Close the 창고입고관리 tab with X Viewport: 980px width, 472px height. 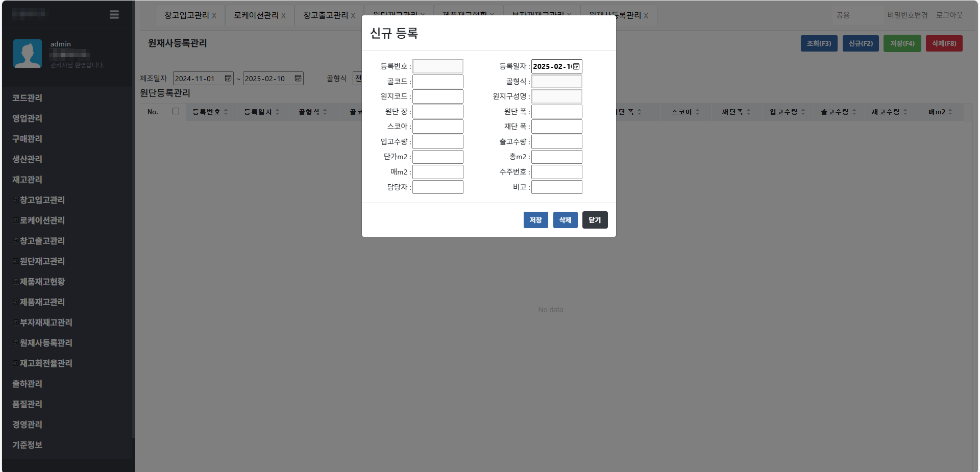pyautogui.click(x=214, y=16)
